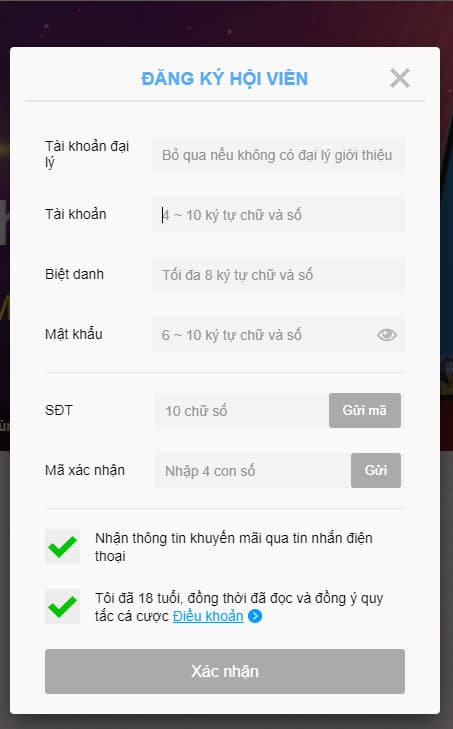Uncheck the 18 tuổi agreement checkbox
This screenshot has width=453, height=729.
62,606
